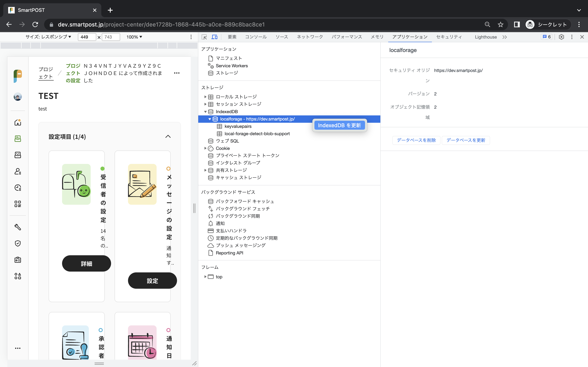Viewport: 588px width, 367px height.
Task: Expand the Cookie tree node
Action: pyautogui.click(x=205, y=148)
